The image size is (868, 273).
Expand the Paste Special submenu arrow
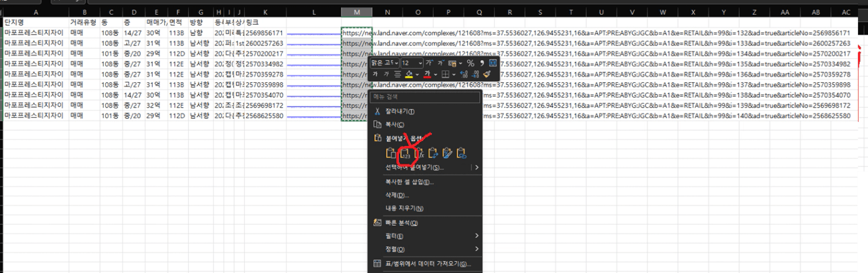point(476,167)
